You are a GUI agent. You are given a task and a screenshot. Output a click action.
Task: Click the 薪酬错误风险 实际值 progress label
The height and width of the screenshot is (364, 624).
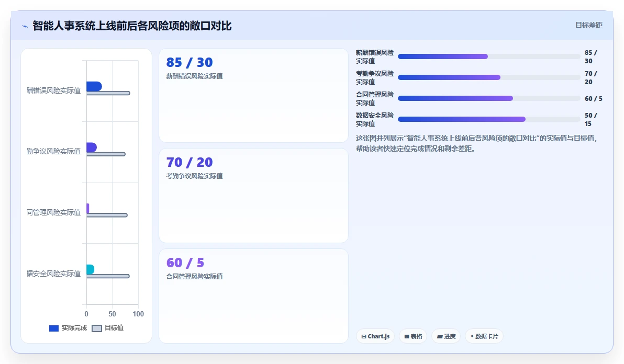374,56
